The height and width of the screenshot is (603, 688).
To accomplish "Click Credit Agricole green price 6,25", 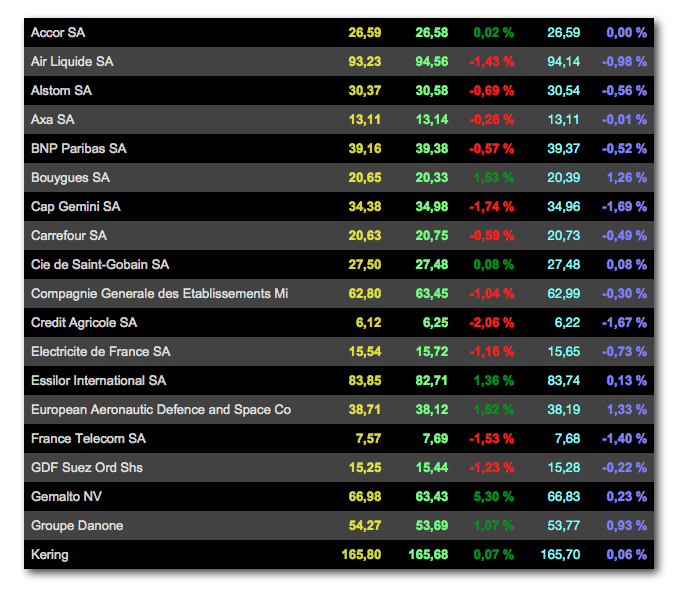I will pyautogui.click(x=435, y=323).
